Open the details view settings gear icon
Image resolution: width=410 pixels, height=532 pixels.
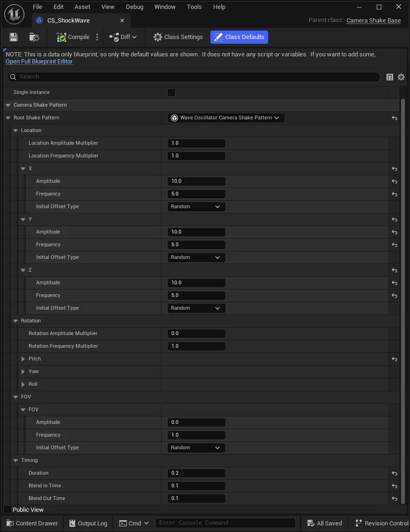(x=401, y=77)
